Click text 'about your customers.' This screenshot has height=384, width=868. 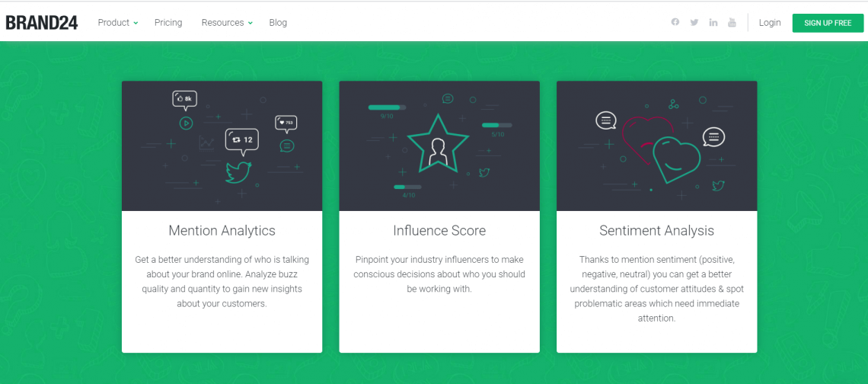(x=222, y=304)
